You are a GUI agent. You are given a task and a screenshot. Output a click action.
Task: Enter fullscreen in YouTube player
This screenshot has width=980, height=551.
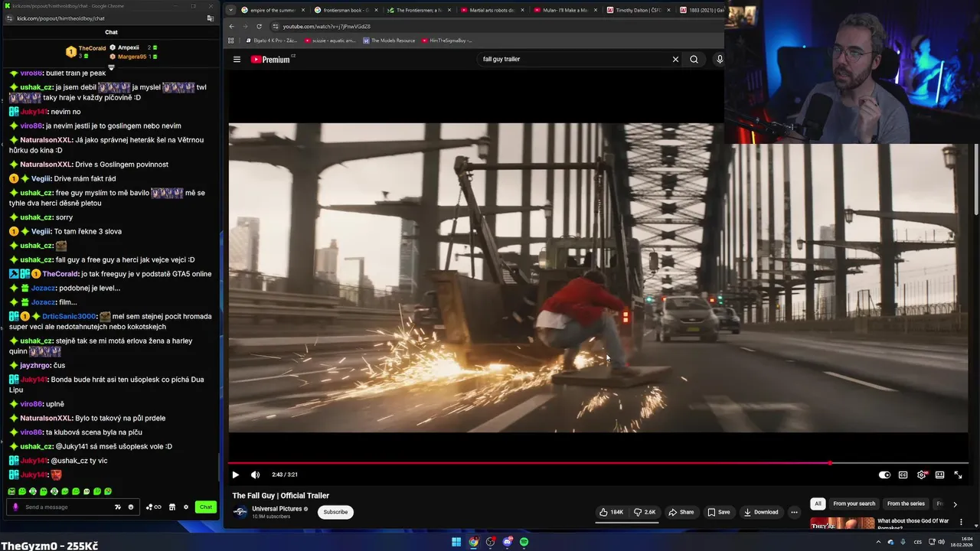coord(958,474)
